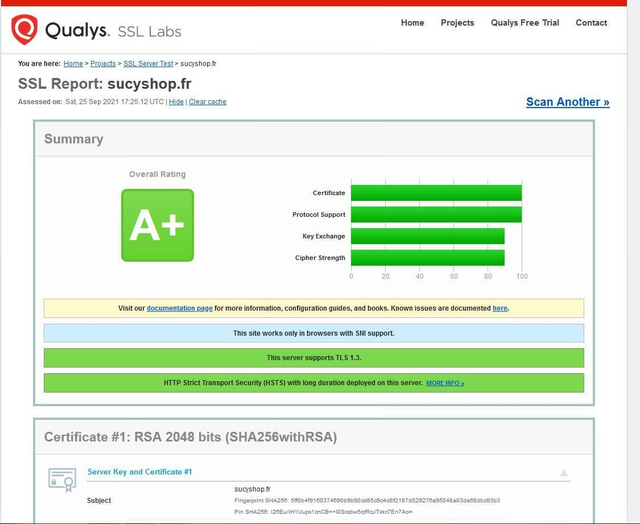This screenshot has width=640, height=524.
Task: Click the Scan Another link
Action: pos(567,102)
